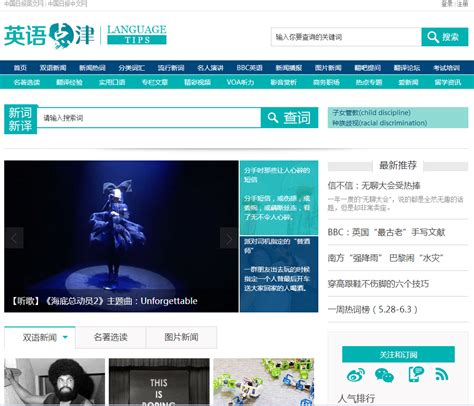The image size is (474, 406).
Task: Open 考试培训 in the navigation bar
Action: coord(446,68)
